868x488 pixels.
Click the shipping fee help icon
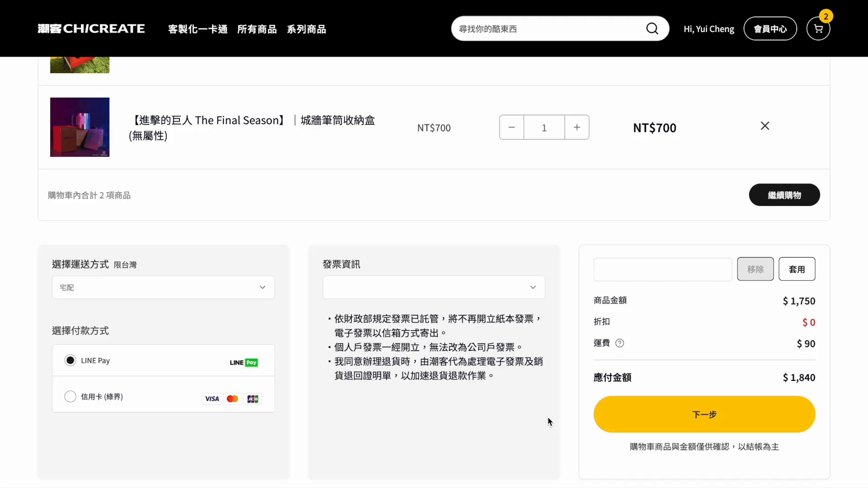coord(619,343)
